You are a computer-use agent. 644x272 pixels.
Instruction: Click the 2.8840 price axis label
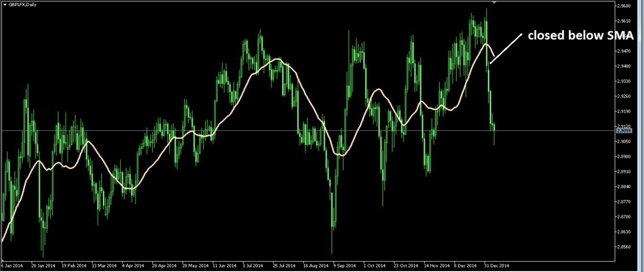624,187
